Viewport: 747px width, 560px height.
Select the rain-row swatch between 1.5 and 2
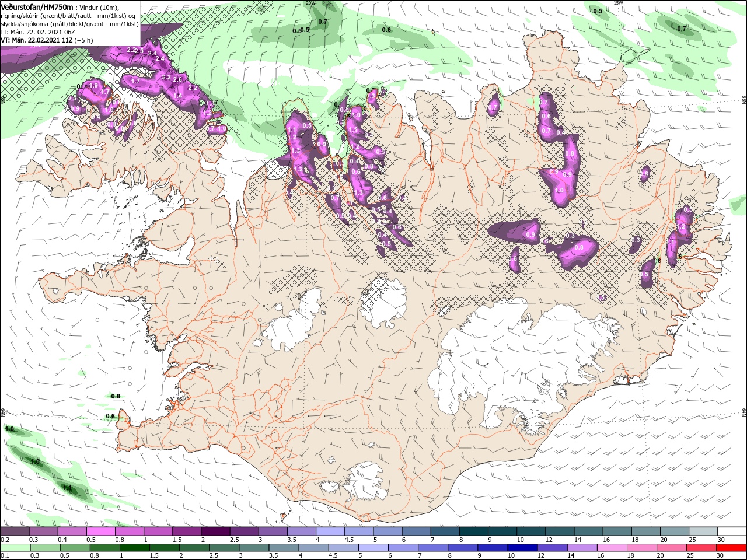point(165,548)
